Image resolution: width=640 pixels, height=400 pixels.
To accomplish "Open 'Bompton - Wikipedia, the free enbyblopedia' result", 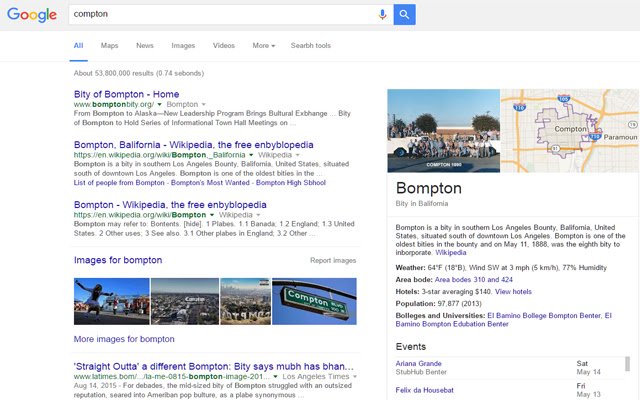I will (x=170, y=205).
